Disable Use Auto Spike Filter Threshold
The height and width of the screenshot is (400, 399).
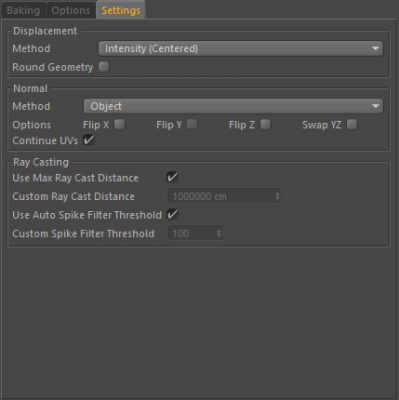pos(172,214)
